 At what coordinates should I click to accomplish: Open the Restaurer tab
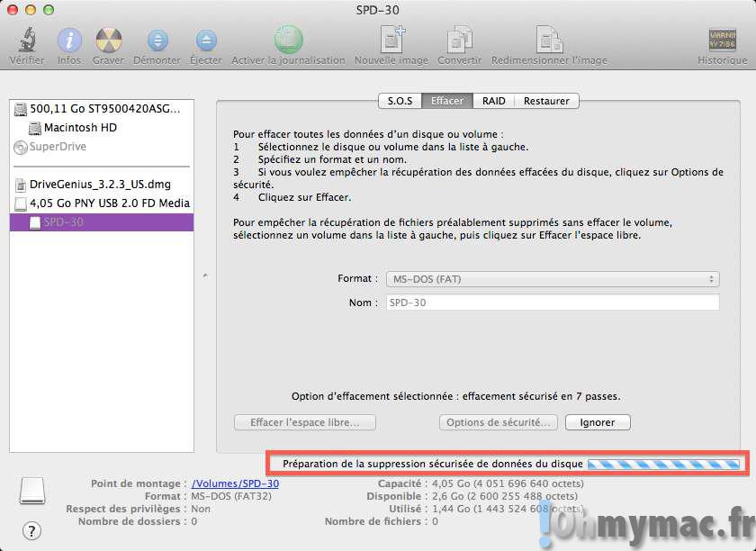click(547, 101)
